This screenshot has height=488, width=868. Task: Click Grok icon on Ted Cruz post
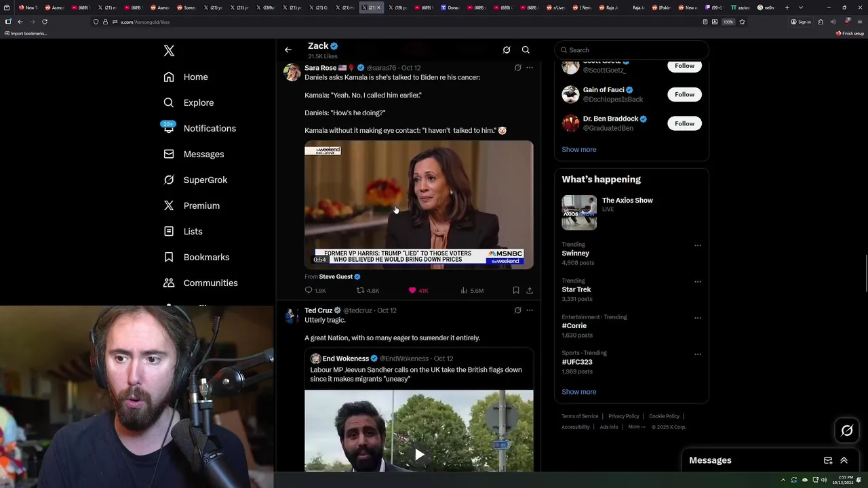517,310
